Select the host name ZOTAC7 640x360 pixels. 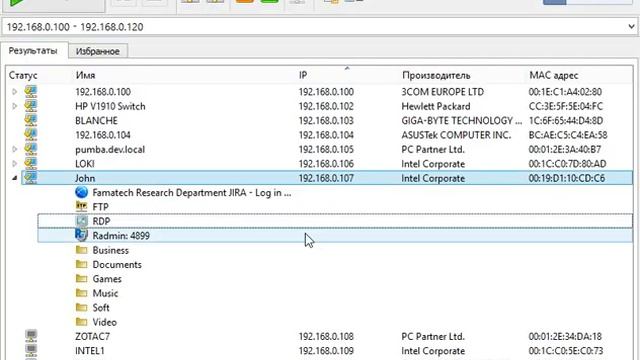[92, 337]
